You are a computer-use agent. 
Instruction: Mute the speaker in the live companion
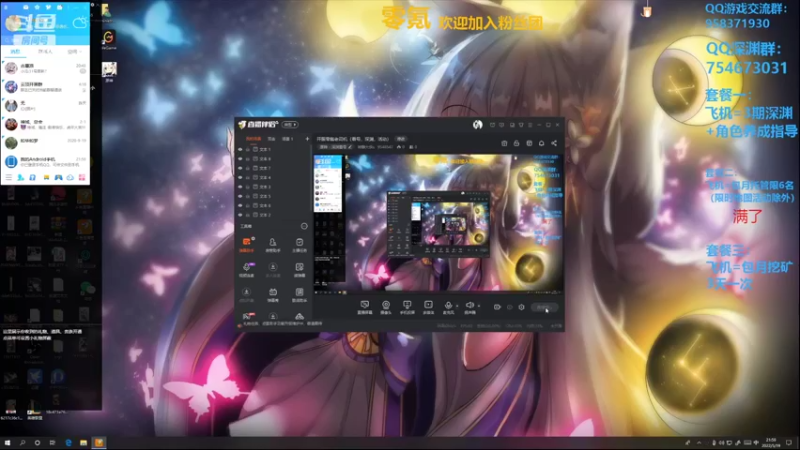click(469, 306)
